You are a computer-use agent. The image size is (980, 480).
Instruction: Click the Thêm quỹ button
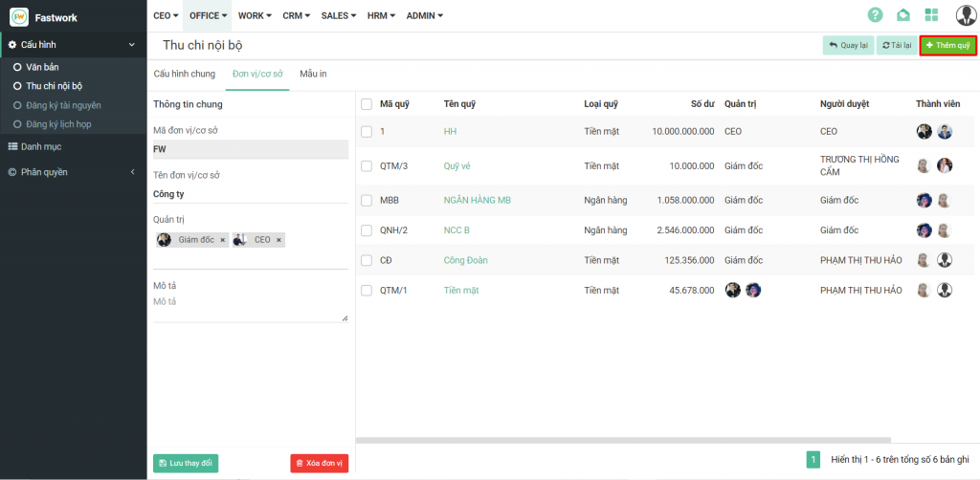947,46
